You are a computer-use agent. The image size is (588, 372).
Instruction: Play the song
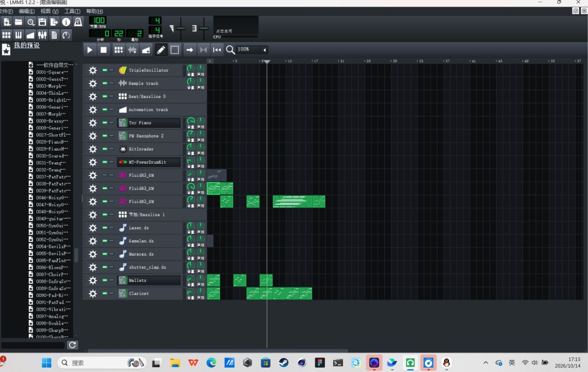tap(90, 50)
